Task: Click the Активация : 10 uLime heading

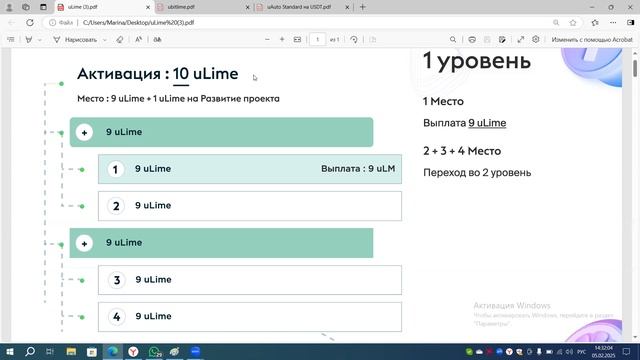Action: click(158, 74)
